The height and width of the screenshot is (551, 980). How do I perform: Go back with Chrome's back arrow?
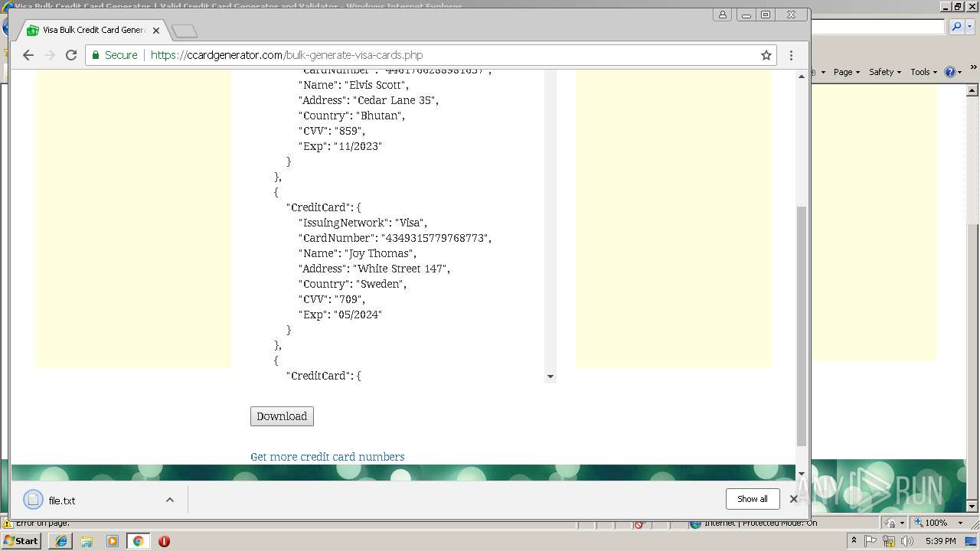coord(28,55)
